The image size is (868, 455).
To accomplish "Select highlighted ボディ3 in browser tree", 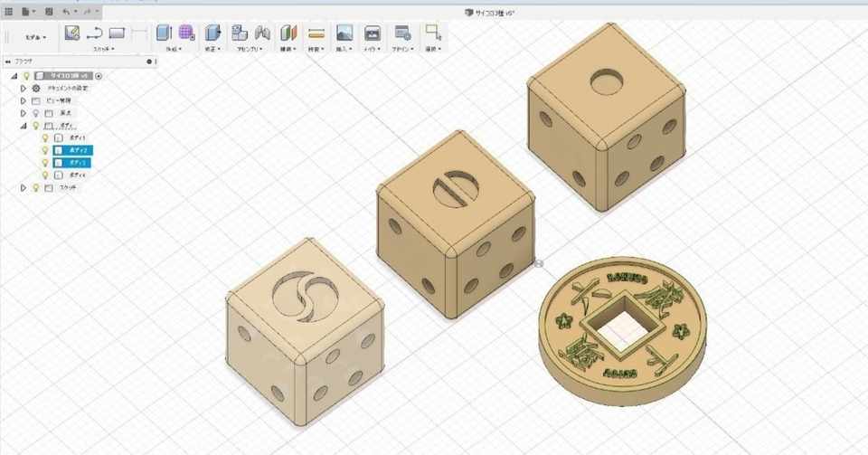I will click(72, 163).
